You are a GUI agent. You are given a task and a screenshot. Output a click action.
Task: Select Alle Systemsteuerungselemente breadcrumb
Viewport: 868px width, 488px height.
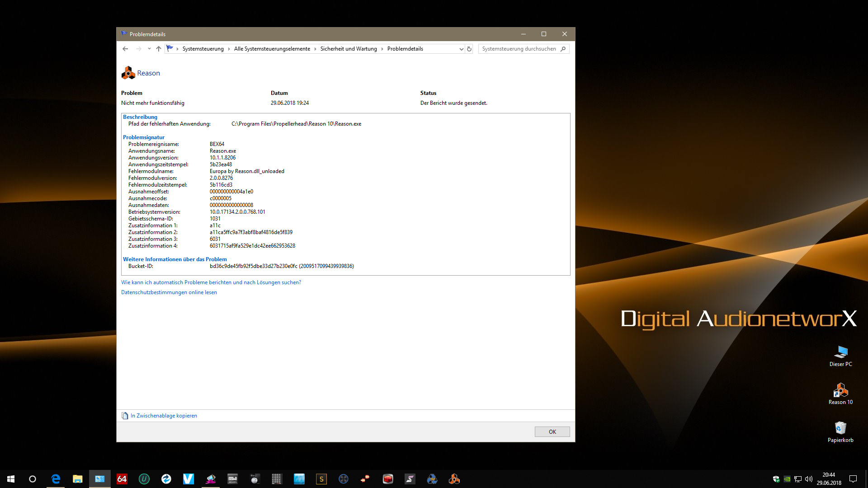coord(272,49)
